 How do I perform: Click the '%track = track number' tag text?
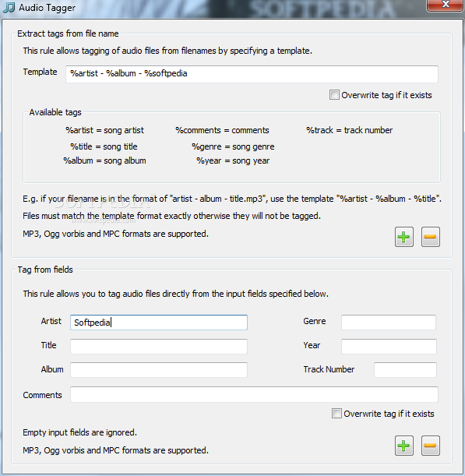[350, 130]
